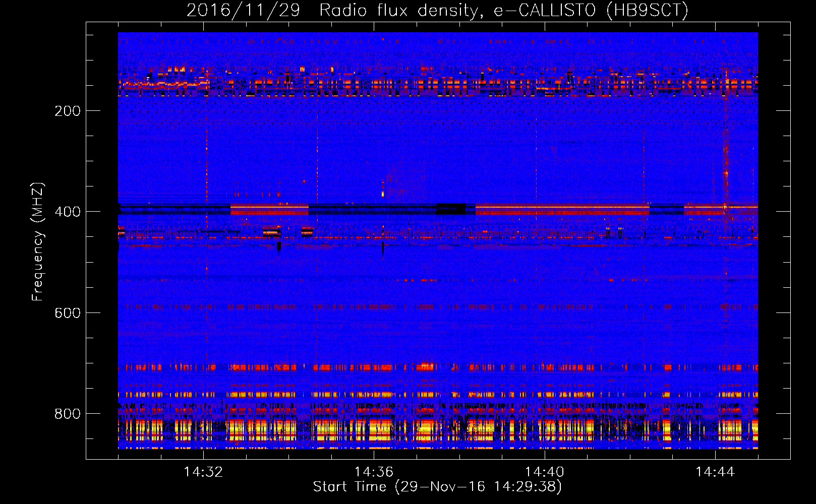Click the 14:36 time tick label
This screenshot has width=816, height=504.
click(x=374, y=472)
